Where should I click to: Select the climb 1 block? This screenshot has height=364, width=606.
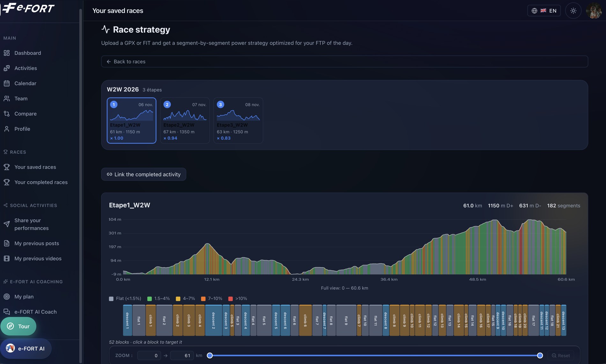tap(151, 320)
